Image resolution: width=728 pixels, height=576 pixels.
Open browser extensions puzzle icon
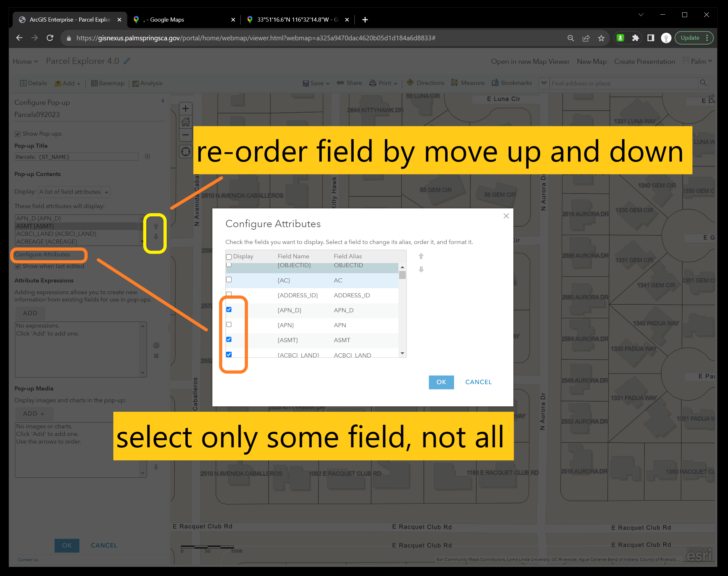pos(635,38)
